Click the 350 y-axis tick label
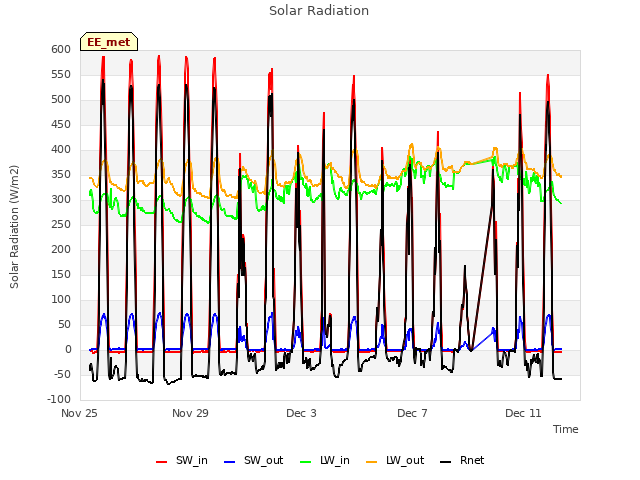 point(61,175)
